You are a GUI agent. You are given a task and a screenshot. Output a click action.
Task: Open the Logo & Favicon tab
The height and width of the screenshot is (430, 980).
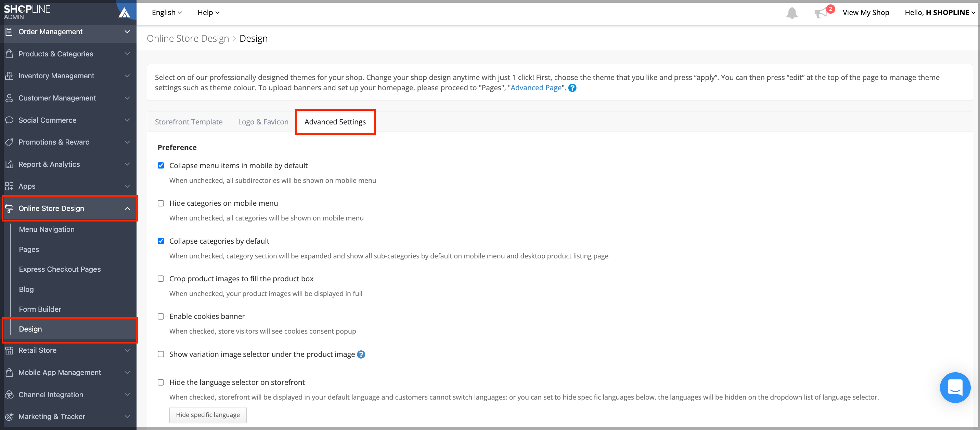(x=263, y=122)
